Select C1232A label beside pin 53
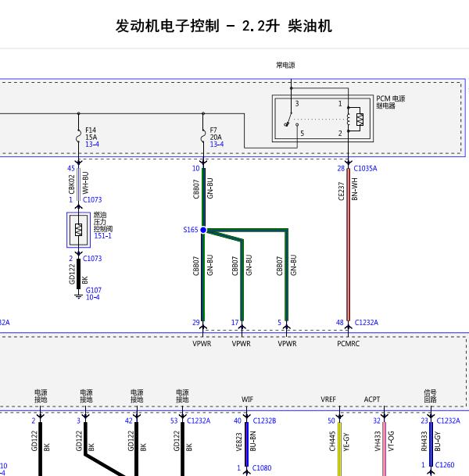The image size is (469, 476). point(199,421)
